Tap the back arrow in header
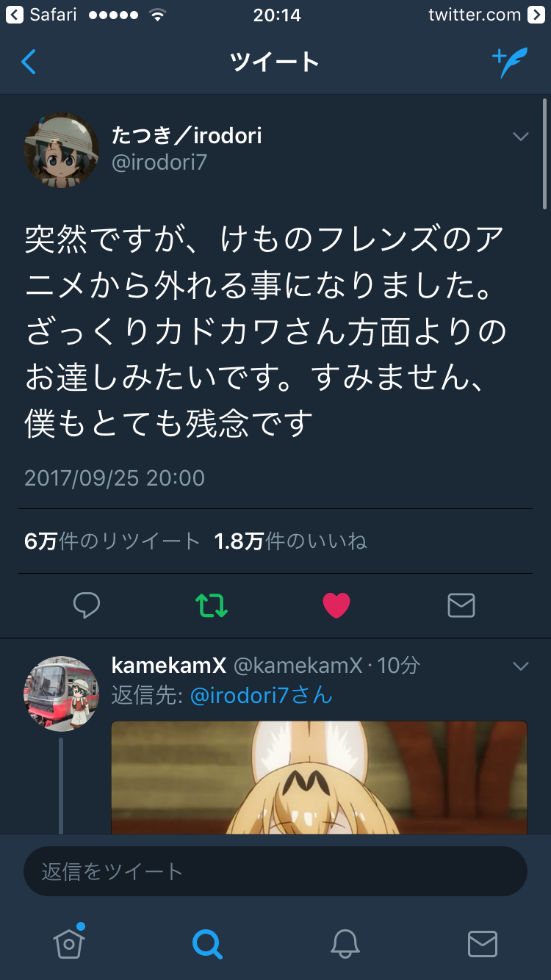This screenshot has width=551, height=980. [29, 62]
